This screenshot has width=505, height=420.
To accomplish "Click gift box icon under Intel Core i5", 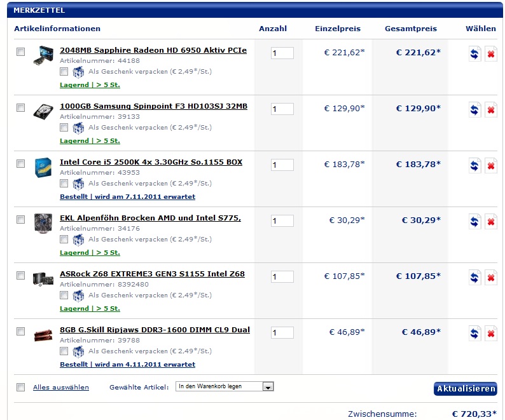I will click(x=78, y=184).
